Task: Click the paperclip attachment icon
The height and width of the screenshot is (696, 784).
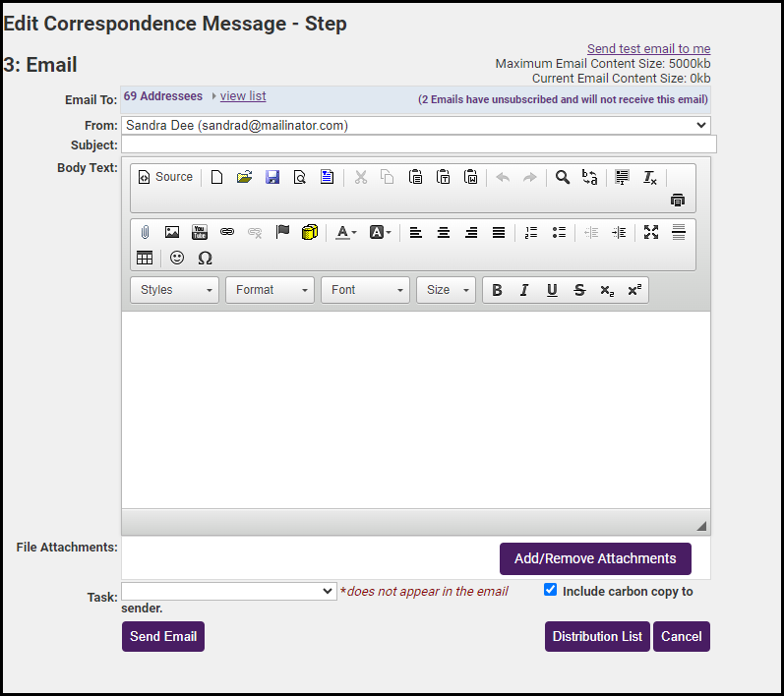Action: coord(145,232)
